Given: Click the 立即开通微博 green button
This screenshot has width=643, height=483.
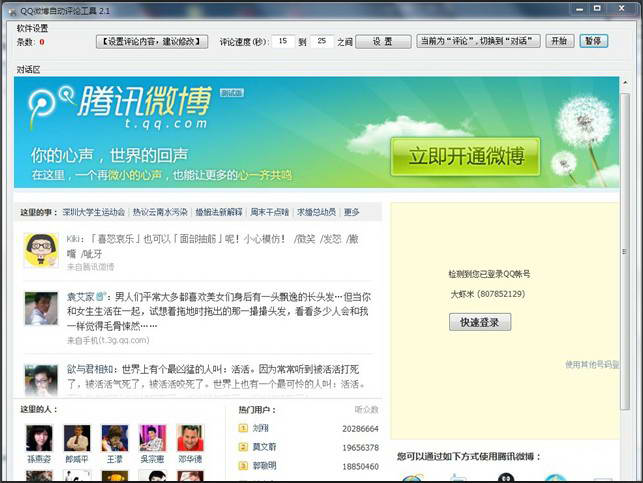Looking at the screenshot, I should 465,157.
